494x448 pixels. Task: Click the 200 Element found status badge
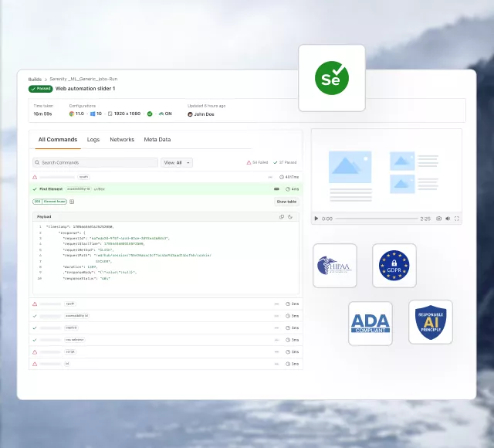coord(49,202)
